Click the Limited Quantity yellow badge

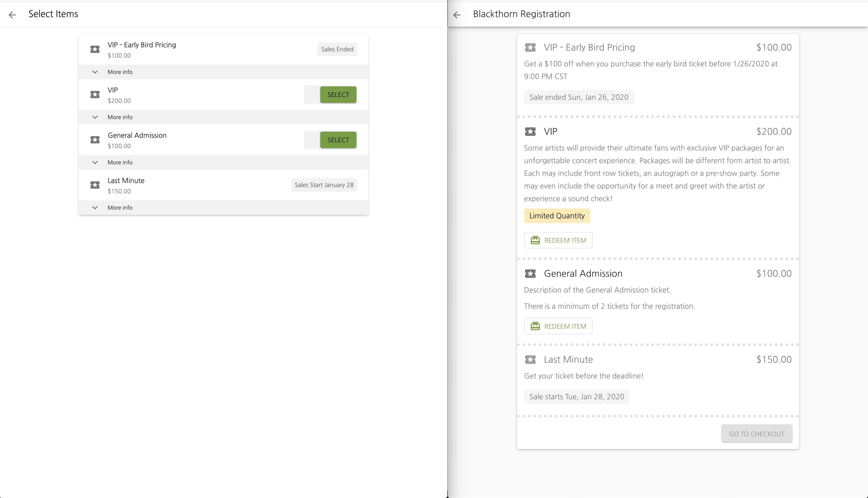pos(557,216)
